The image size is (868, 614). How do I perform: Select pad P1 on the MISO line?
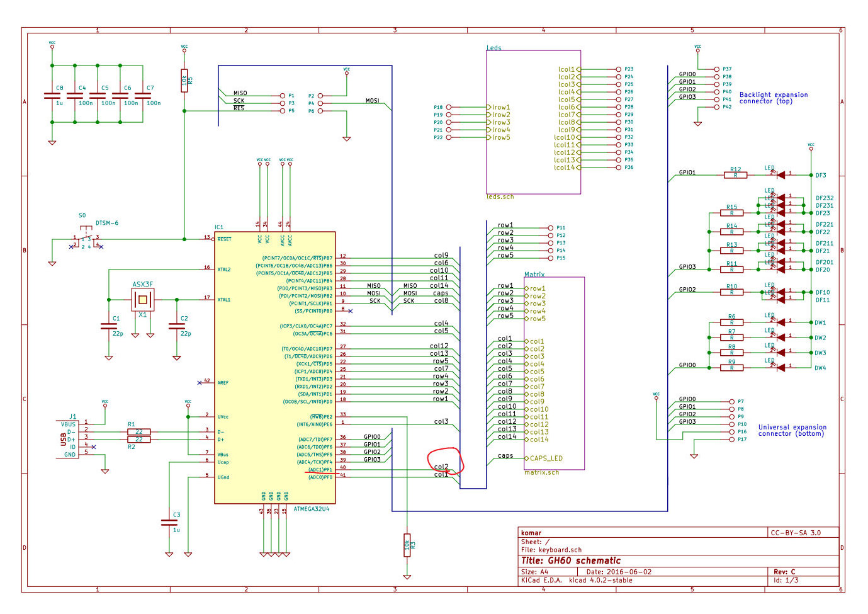(x=283, y=96)
